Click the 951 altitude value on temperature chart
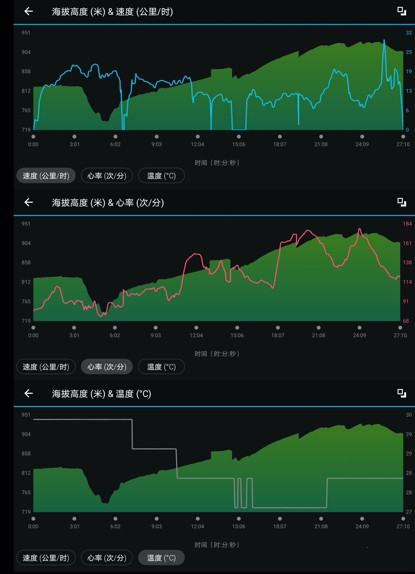This screenshot has width=415, height=574. (x=26, y=415)
